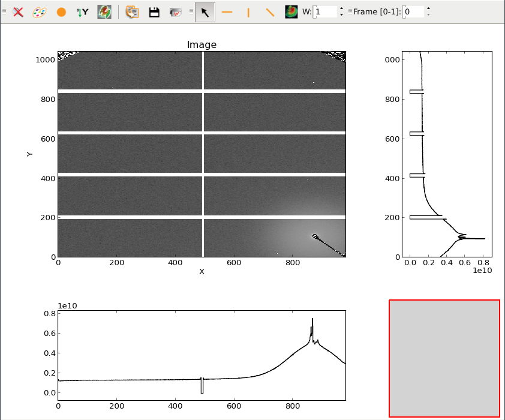The image size is (505, 420).
Task: Select vertical line profile tool
Action: (248, 12)
